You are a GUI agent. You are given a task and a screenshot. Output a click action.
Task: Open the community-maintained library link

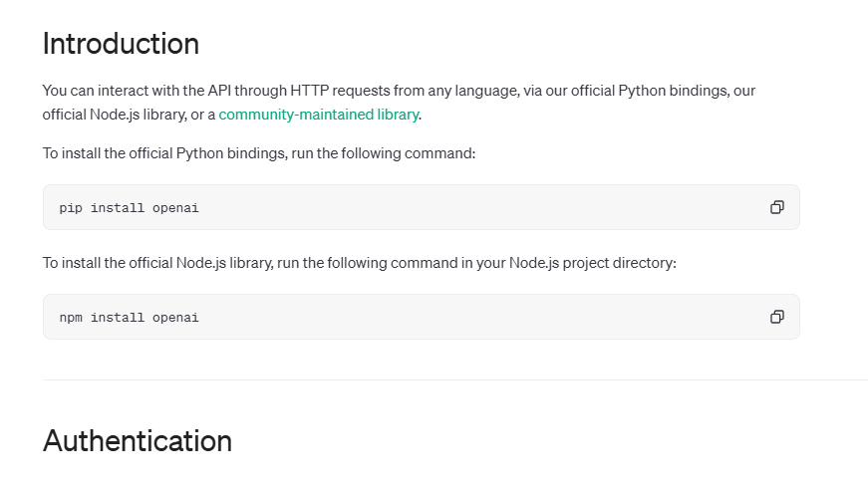point(318,115)
